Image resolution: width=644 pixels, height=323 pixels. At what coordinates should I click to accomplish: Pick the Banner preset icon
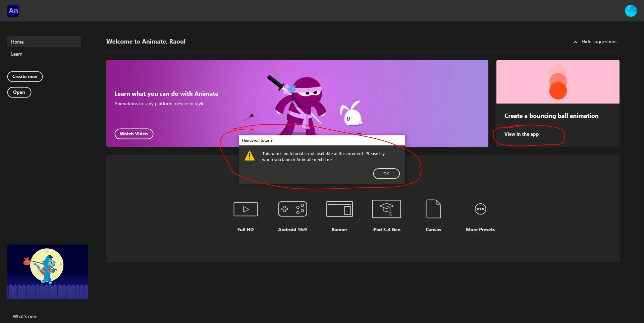click(339, 209)
